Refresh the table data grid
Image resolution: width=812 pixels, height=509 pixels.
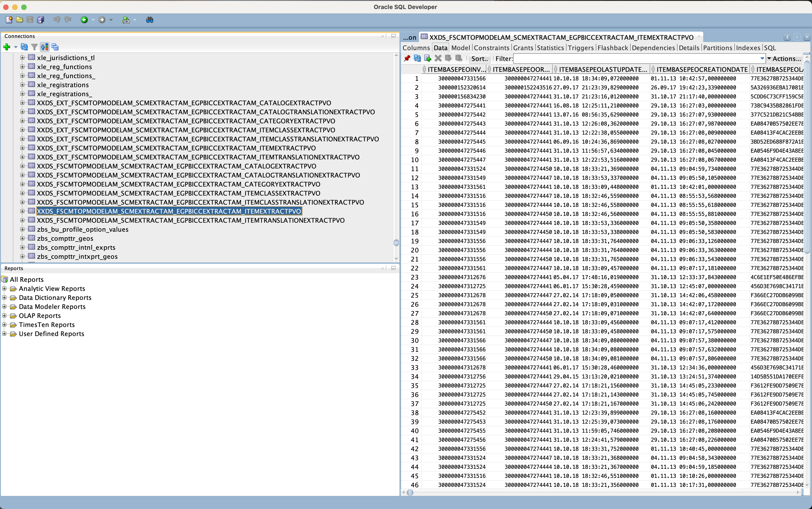click(417, 58)
